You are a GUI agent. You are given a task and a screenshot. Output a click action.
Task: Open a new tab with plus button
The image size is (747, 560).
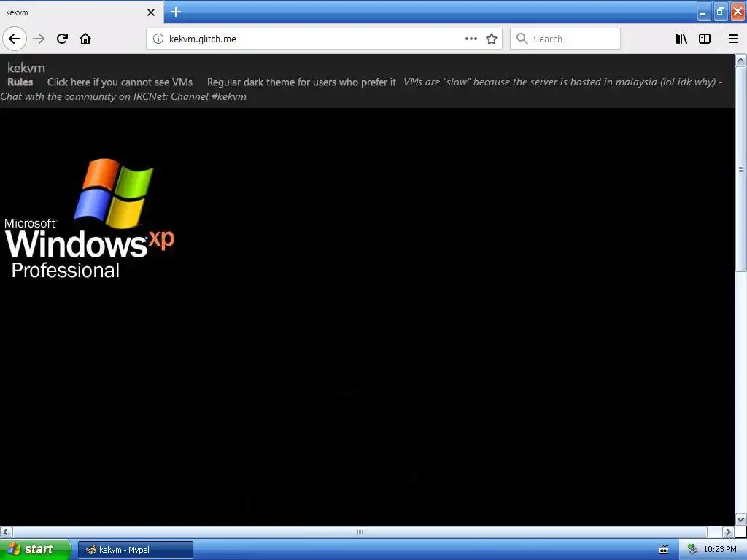pos(176,12)
